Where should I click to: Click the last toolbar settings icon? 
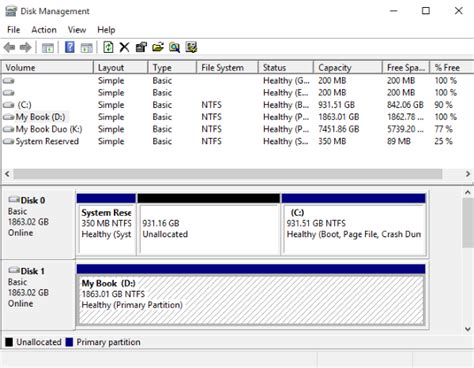pyautogui.click(x=191, y=47)
